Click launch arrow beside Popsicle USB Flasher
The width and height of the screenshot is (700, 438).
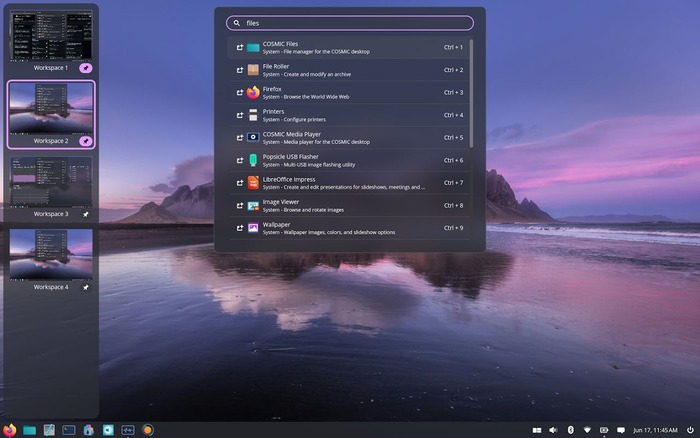pos(240,160)
